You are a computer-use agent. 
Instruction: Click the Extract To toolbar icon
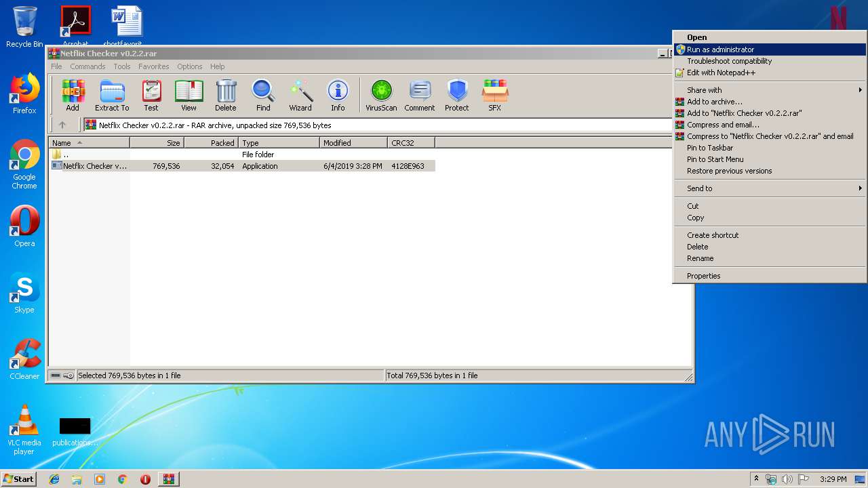[112, 96]
